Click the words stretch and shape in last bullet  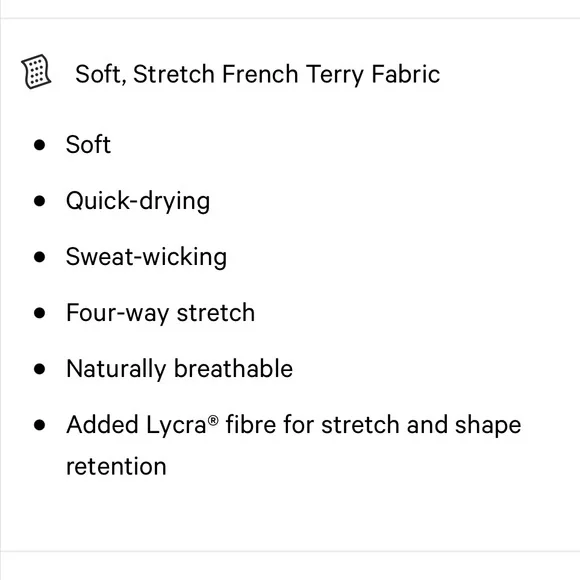[421, 425]
